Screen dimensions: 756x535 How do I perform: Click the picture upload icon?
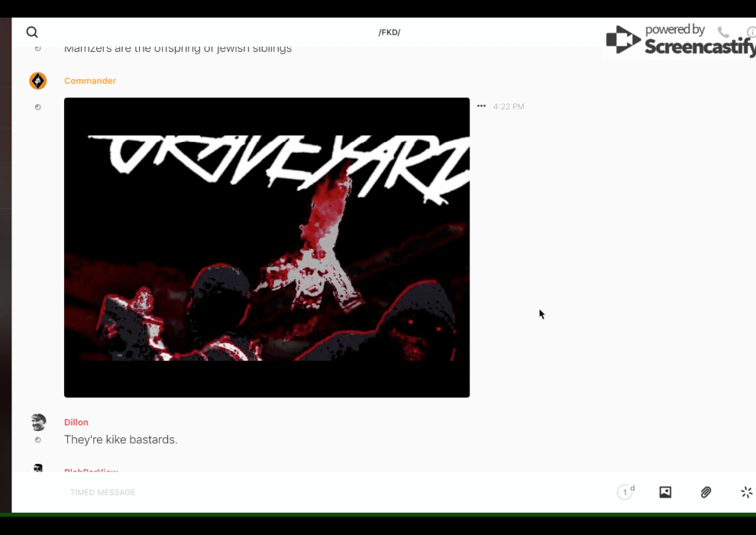(x=665, y=492)
